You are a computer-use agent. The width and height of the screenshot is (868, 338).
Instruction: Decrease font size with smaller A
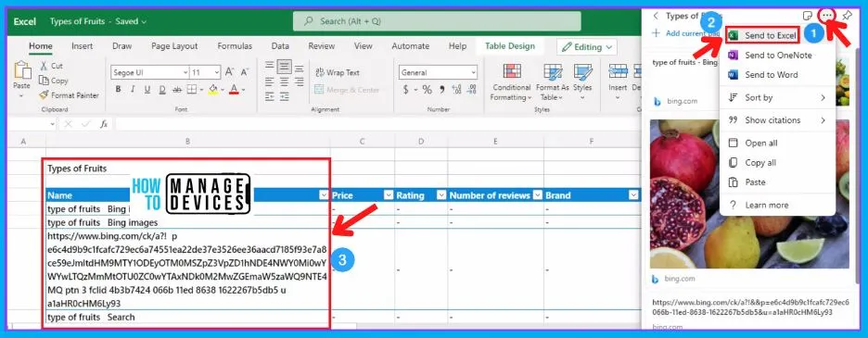pyautogui.click(x=245, y=72)
